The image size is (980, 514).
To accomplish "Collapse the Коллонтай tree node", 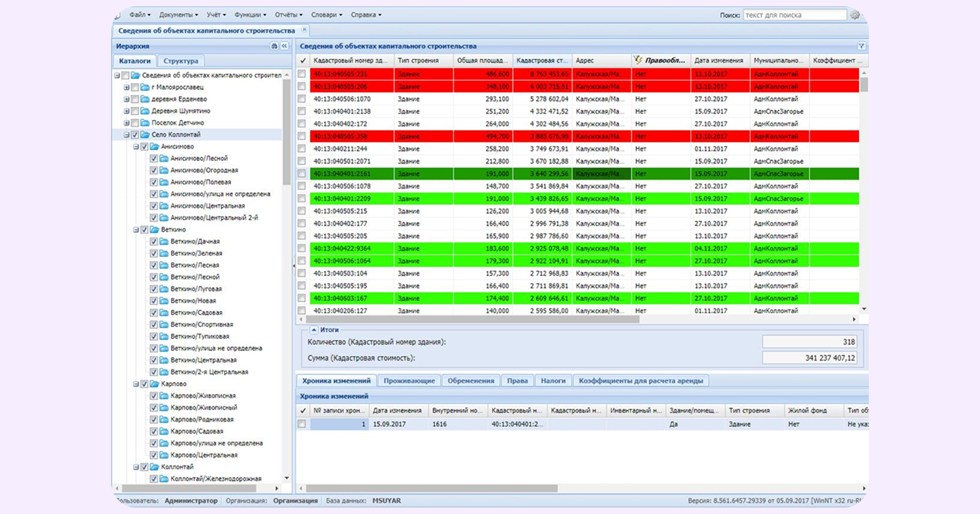I will (x=136, y=467).
